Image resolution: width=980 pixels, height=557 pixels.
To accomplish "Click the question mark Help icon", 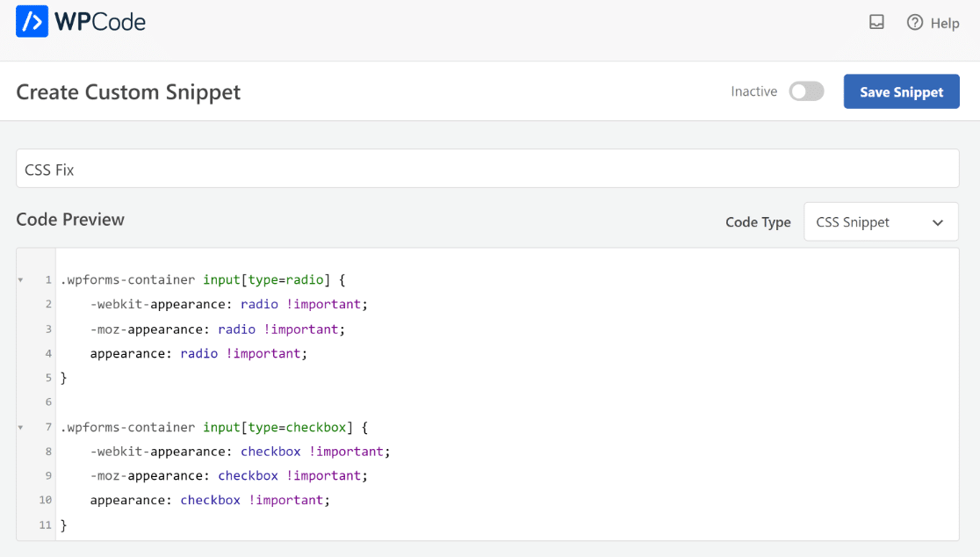I will tap(914, 23).
